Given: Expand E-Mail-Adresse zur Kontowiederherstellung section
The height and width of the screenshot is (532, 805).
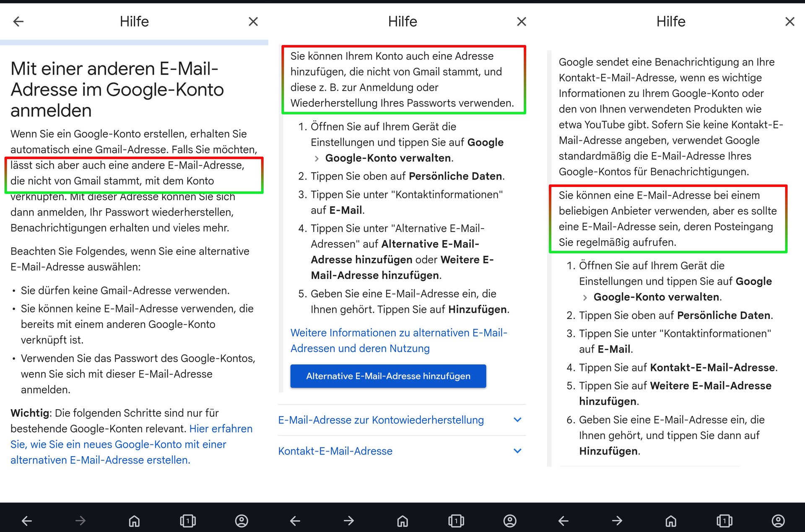Looking at the screenshot, I should tap(381, 420).
